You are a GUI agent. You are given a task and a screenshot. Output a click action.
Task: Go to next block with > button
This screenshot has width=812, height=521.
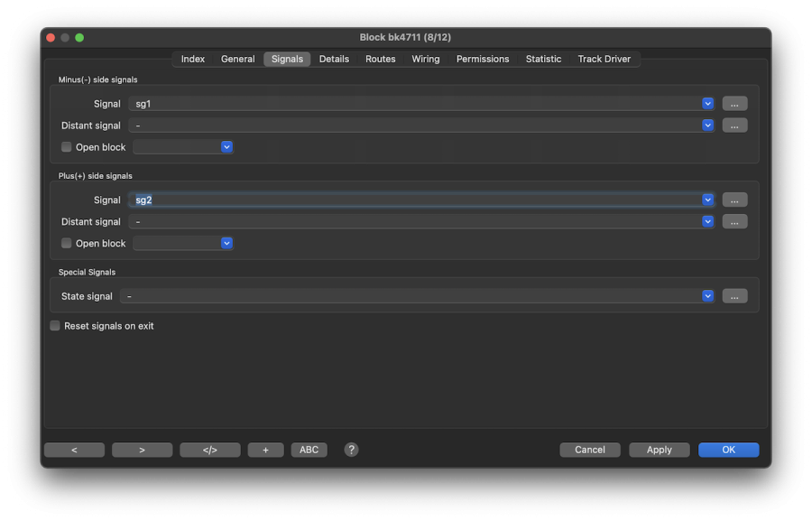pos(142,450)
